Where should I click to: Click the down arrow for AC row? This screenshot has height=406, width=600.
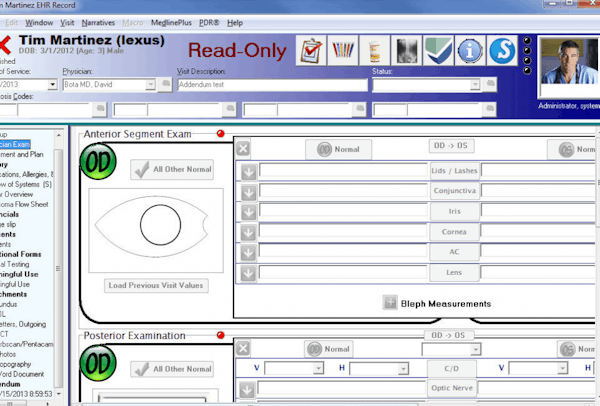[249, 253]
